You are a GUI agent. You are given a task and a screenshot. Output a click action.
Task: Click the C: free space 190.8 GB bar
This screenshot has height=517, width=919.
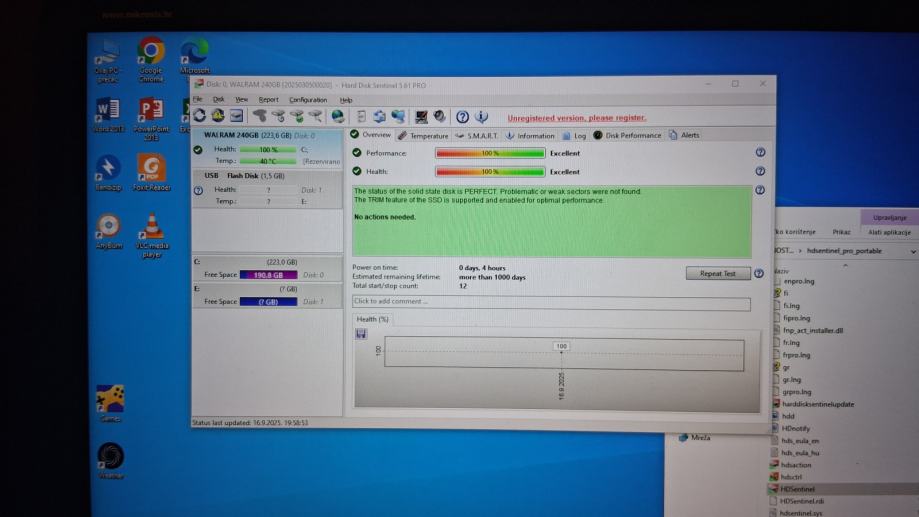(268, 275)
